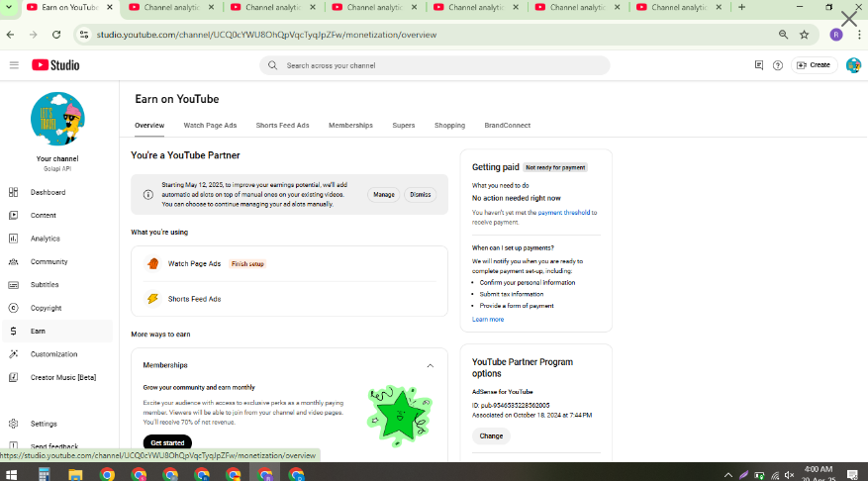Open browser zoom magnifier icon in address bar
This screenshot has height=481, width=868.
tap(783, 35)
